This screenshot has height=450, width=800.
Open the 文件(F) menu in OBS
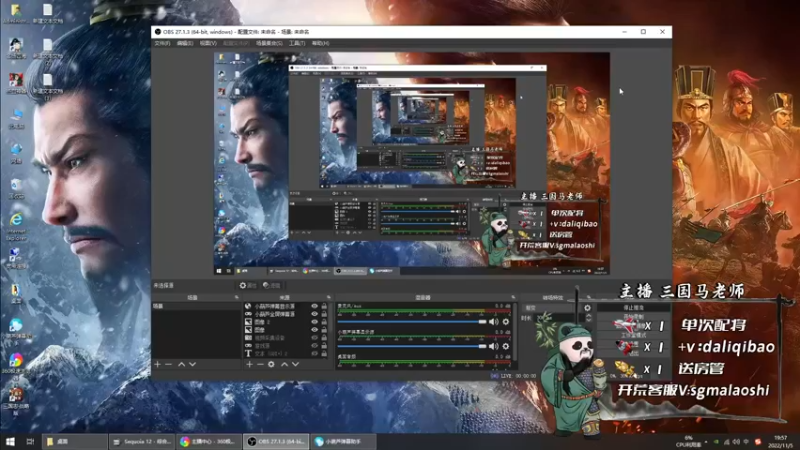(x=162, y=43)
